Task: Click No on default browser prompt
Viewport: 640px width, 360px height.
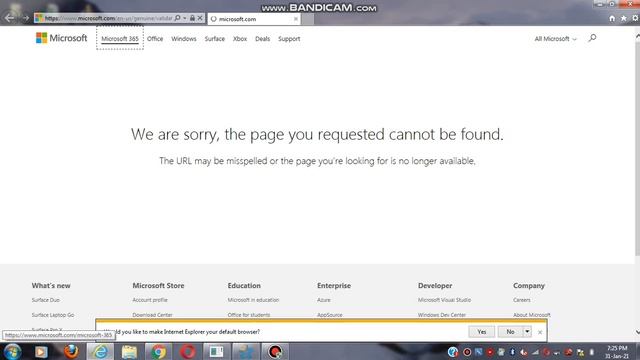Action: (x=510, y=331)
